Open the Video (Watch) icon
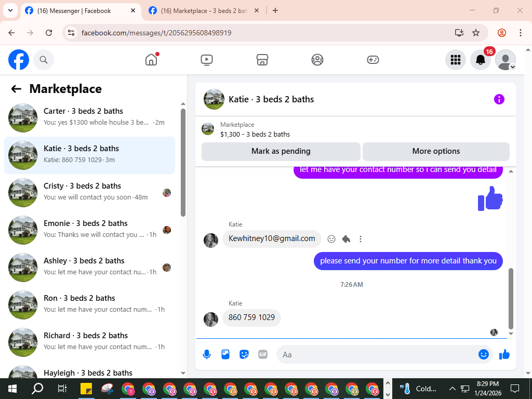Viewport: 532px width, 399px height. (x=207, y=60)
